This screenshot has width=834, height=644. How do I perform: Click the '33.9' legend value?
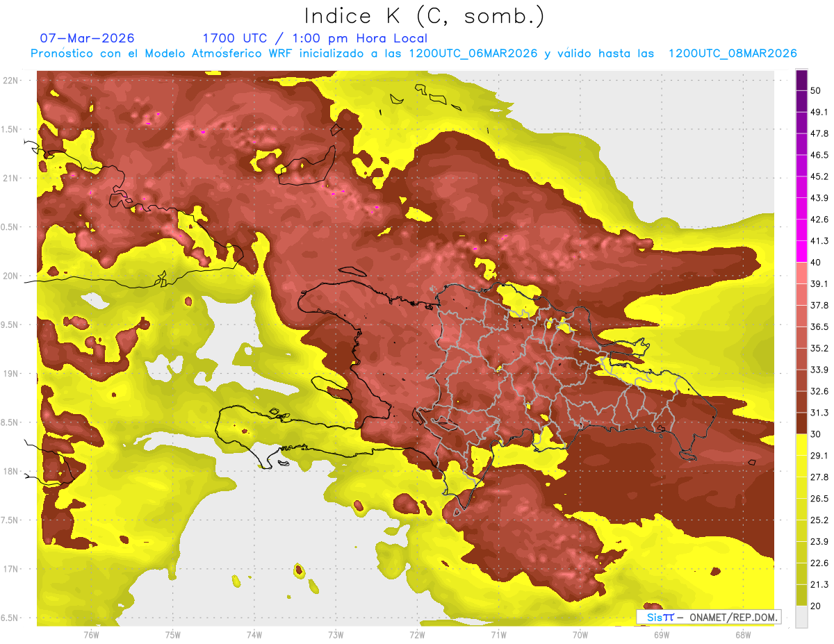(819, 370)
